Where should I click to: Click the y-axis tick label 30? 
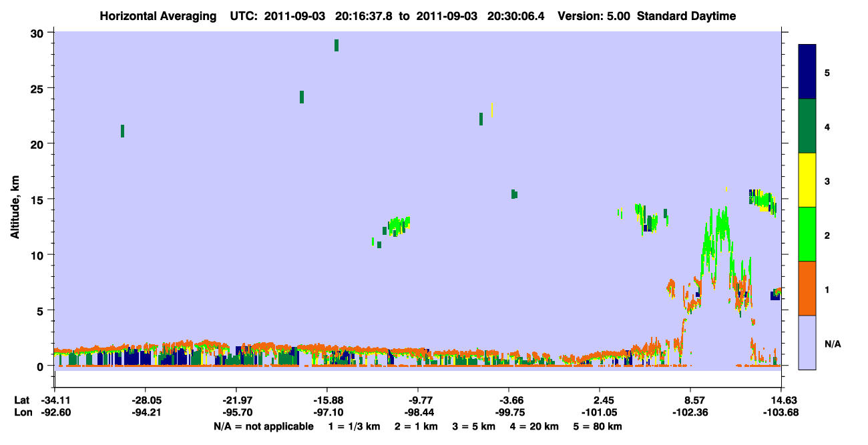click(39, 33)
